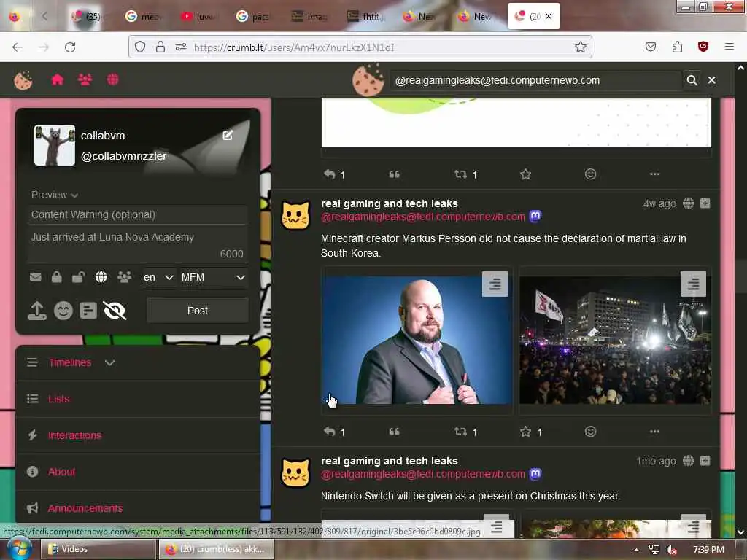Viewport: 747px width, 560px height.
Task: Open the MFM format dropdown
Action: click(214, 277)
